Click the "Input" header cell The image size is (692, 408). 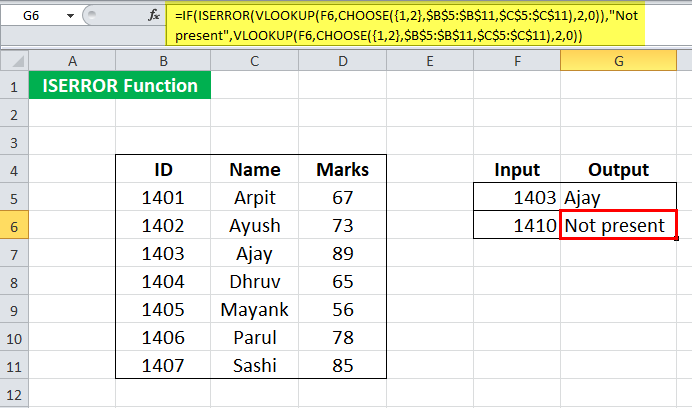tap(517, 170)
